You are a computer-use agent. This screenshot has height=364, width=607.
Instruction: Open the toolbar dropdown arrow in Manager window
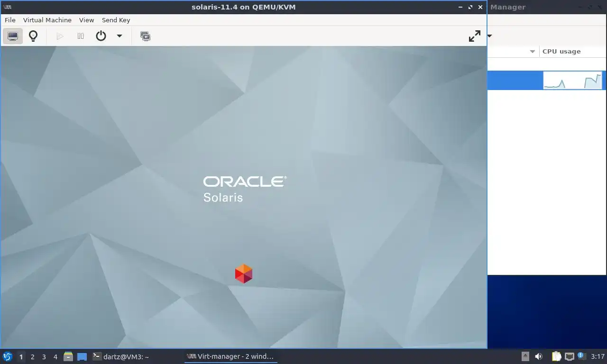click(490, 36)
